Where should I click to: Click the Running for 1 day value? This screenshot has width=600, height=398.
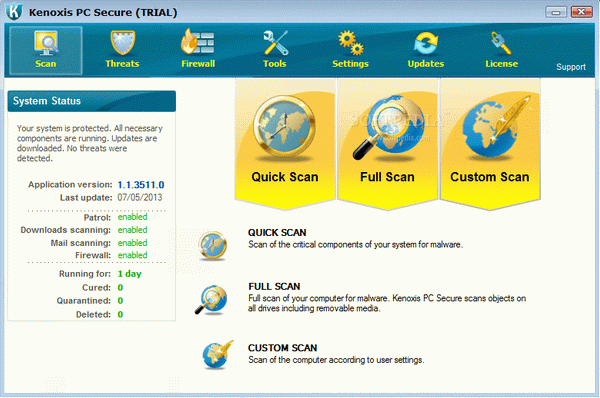click(x=129, y=274)
